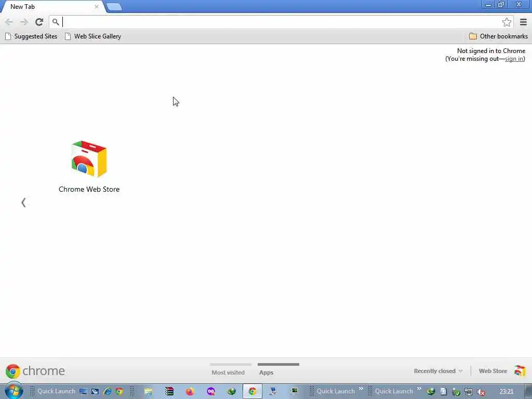Click the Chrome Web Store label
532x399 pixels.
pos(89,189)
